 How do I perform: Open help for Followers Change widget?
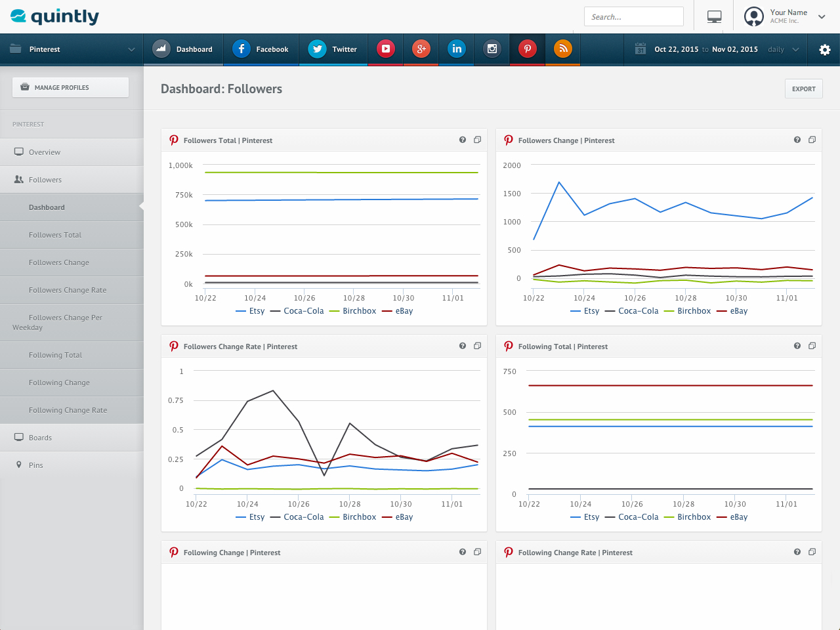pos(797,140)
